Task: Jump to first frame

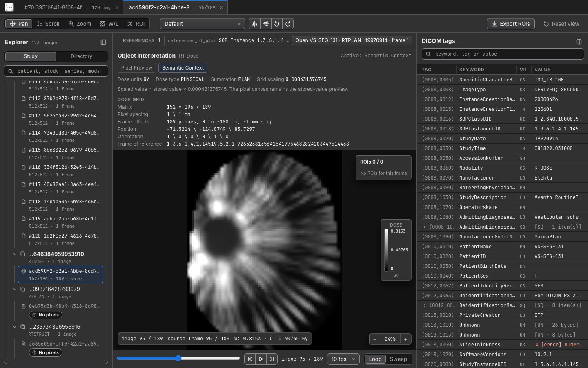Action: [250, 359]
